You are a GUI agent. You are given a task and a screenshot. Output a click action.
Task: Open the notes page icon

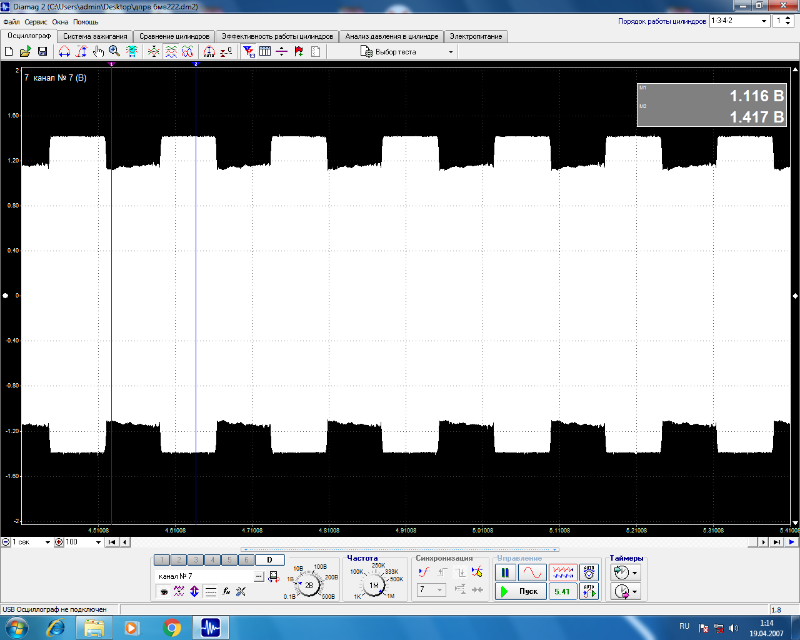click(316, 52)
